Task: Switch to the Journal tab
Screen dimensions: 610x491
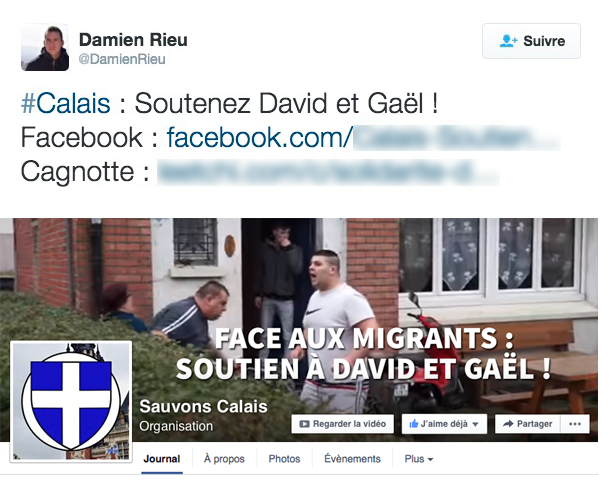Action: [x=162, y=459]
